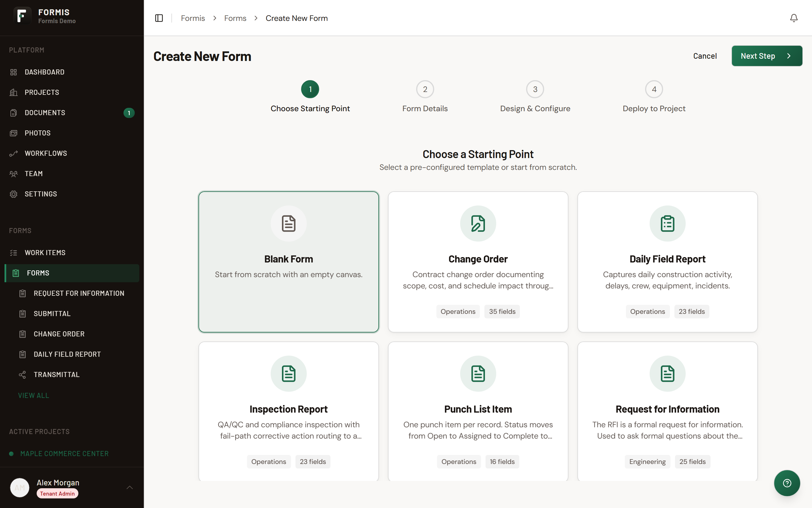Click the Transmittal share icon
812x508 pixels.
(x=23, y=375)
